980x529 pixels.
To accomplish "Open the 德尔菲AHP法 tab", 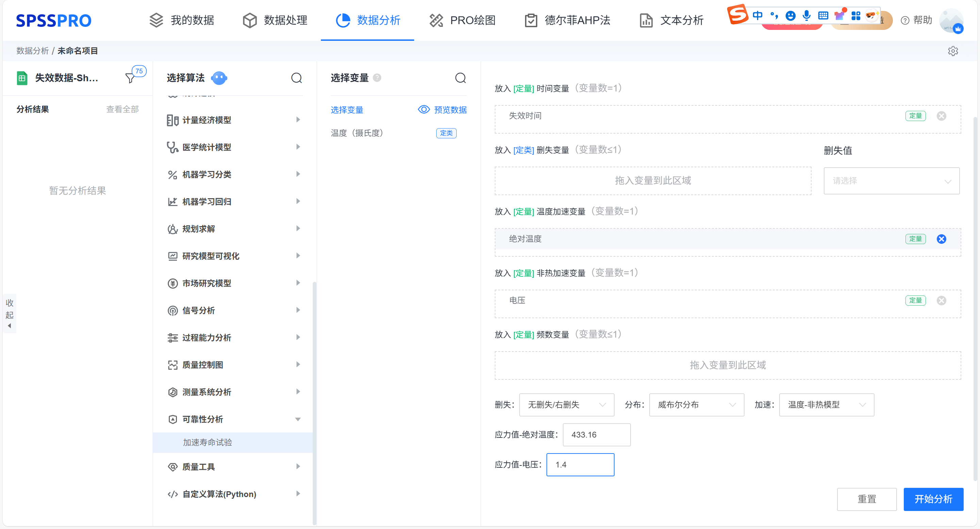I will point(567,20).
